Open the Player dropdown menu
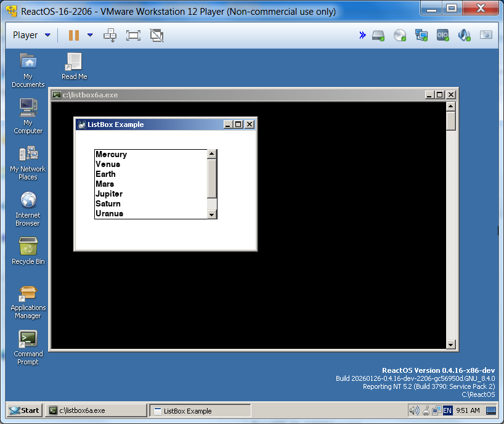Image resolution: width=504 pixels, height=424 pixels. pos(31,35)
